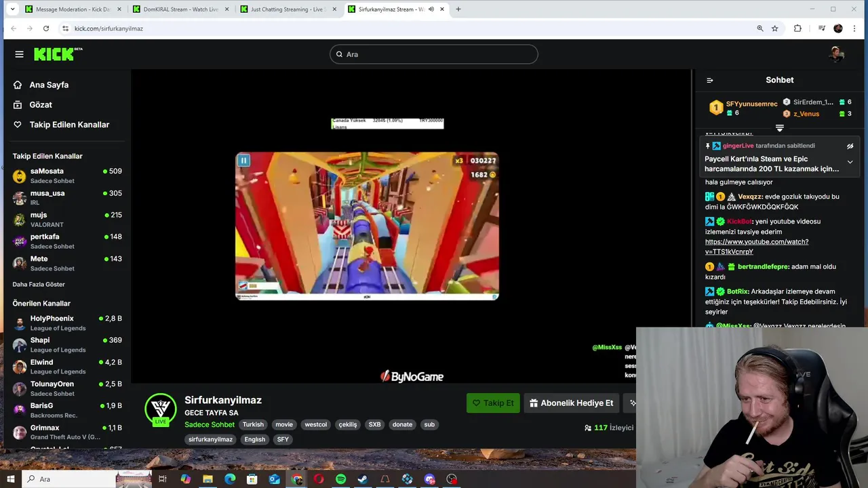Select the sub tag
Image resolution: width=868 pixels, height=488 pixels.
429,424
